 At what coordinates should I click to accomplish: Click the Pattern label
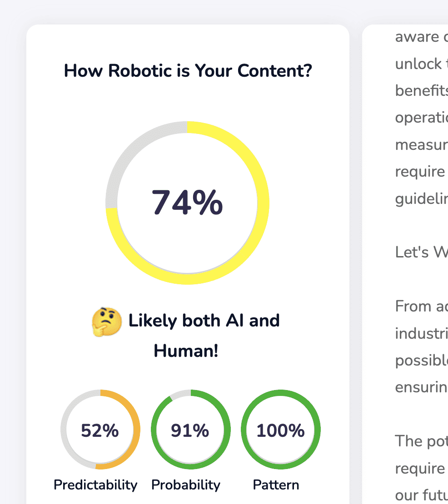[x=276, y=485]
